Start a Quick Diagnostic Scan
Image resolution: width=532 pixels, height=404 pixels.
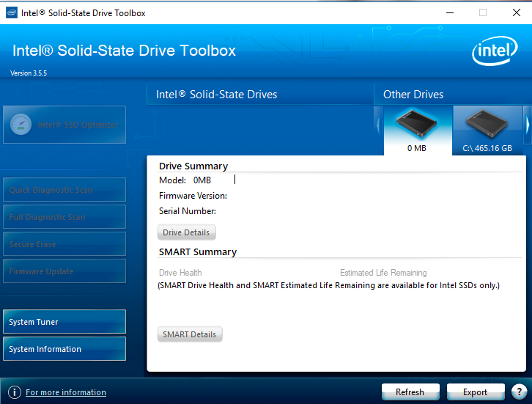64,190
